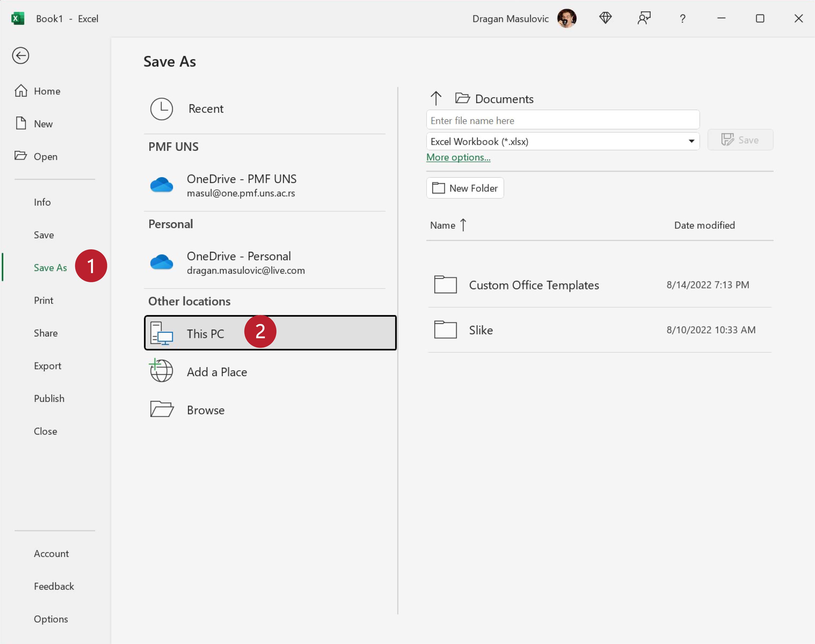Sort by the Date modified column header
This screenshot has height=644, width=815.
704,225
